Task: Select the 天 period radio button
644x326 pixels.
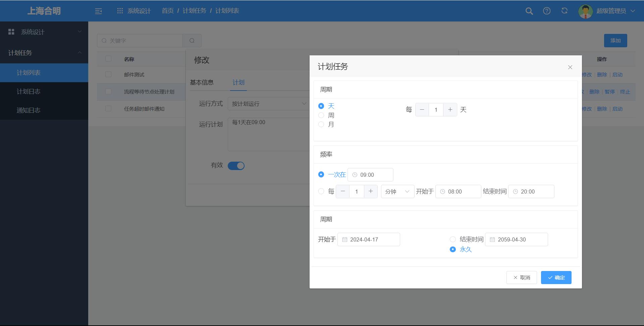Action: click(x=321, y=106)
